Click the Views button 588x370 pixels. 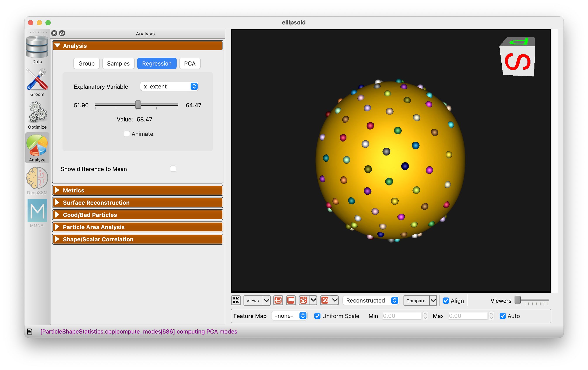click(x=253, y=301)
